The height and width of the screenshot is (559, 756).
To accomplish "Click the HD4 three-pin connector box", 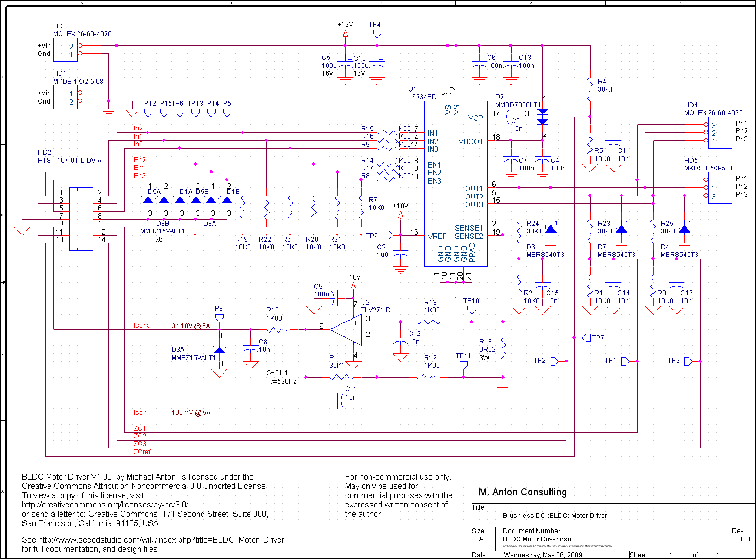I will coord(720,132).
